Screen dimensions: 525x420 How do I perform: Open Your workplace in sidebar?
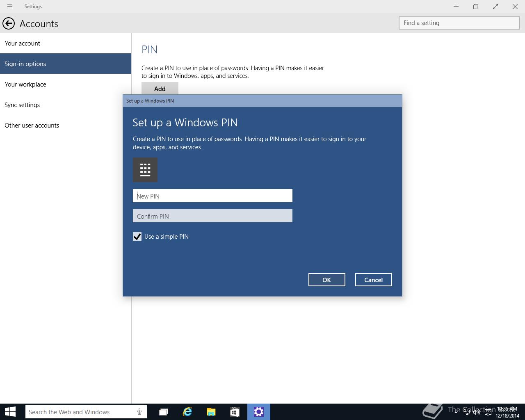coord(66,84)
